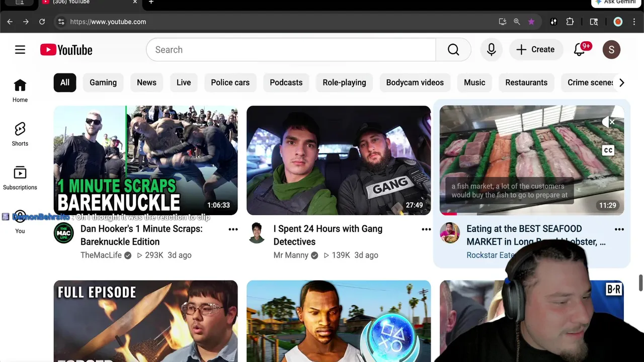
Task: Open TheMacLife channel name link
Action: pos(101,255)
